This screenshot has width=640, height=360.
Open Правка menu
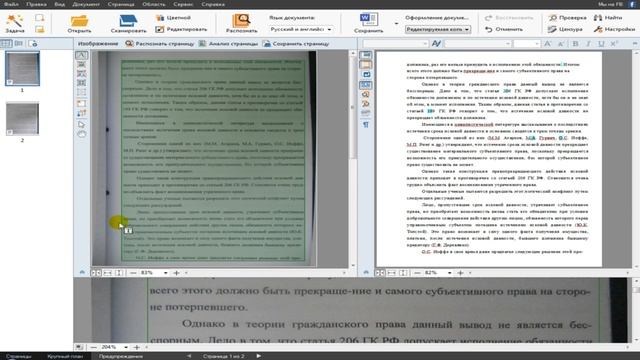[x=36, y=4]
